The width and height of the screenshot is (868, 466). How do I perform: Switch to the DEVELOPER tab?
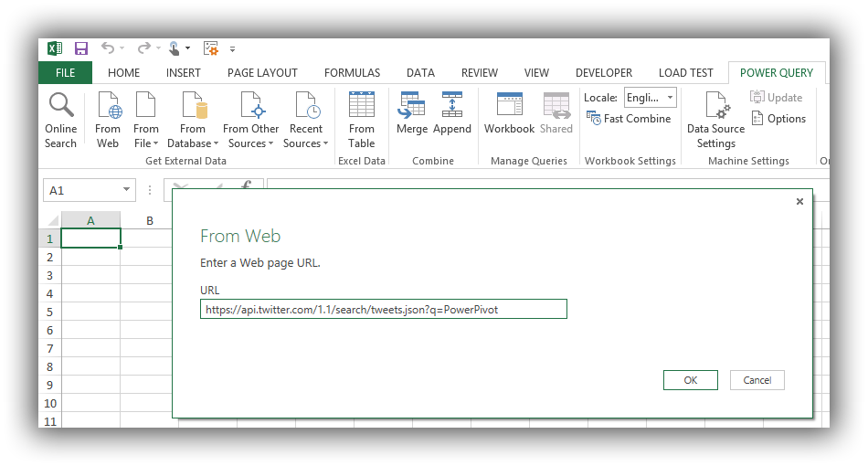click(x=604, y=72)
